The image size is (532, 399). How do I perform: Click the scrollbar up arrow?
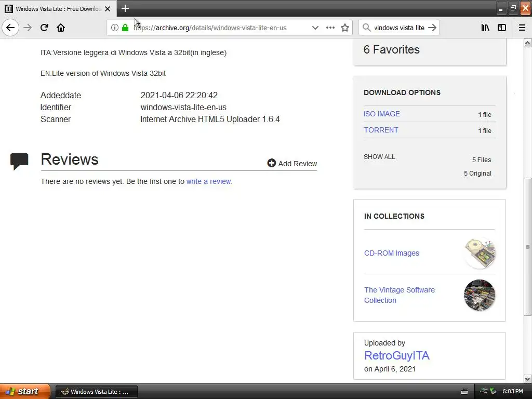pyautogui.click(x=528, y=43)
